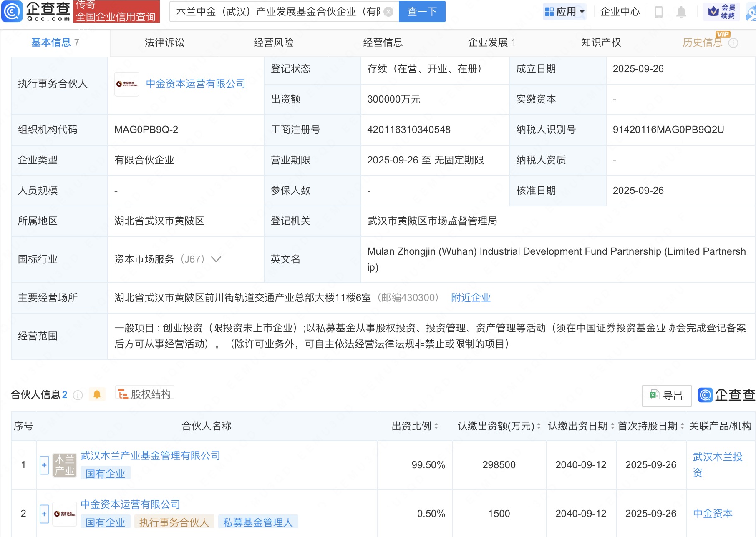The width and height of the screenshot is (756, 537).
Task: Open the 附近企业 link
Action: click(471, 298)
